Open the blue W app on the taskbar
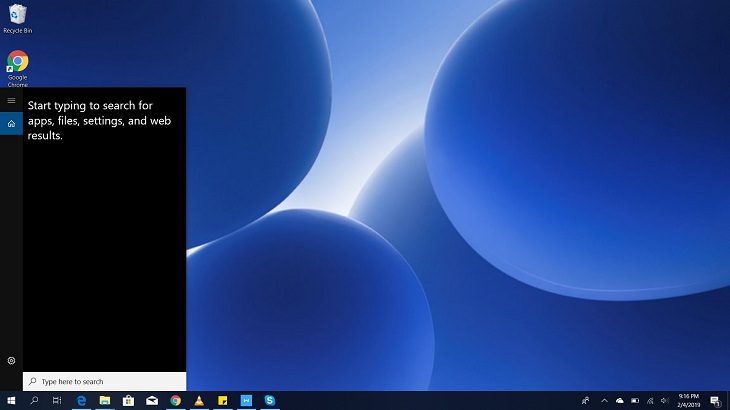The width and height of the screenshot is (730, 410). (246, 401)
